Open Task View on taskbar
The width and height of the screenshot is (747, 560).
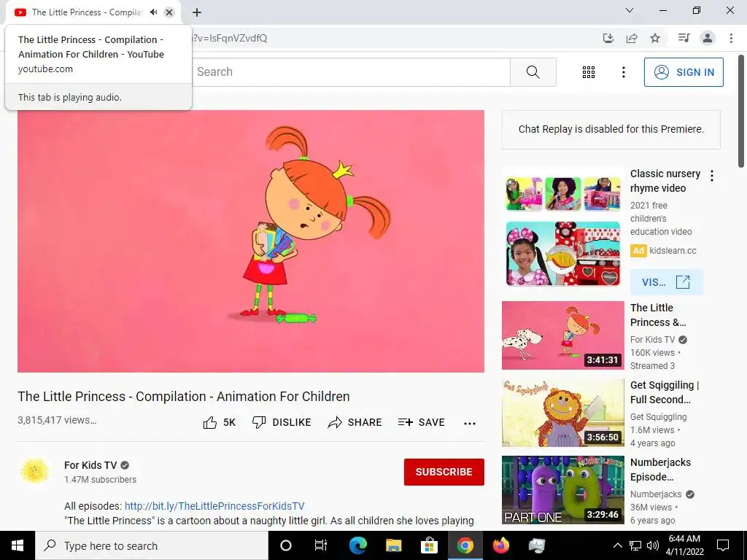pyautogui.click(x=321, y=545)
